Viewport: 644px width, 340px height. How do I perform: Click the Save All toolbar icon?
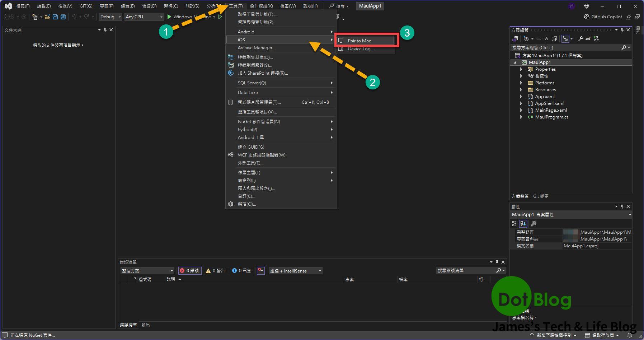[x=63, y=17]
